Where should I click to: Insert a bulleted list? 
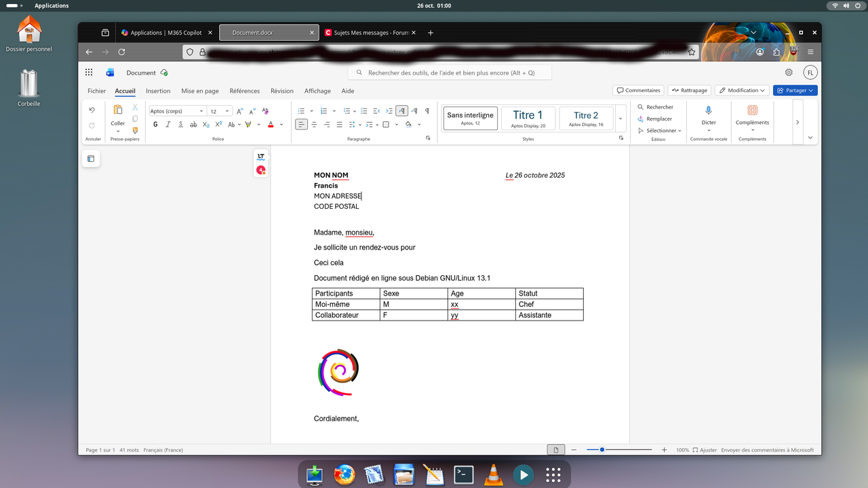click(x=301, y=111)
